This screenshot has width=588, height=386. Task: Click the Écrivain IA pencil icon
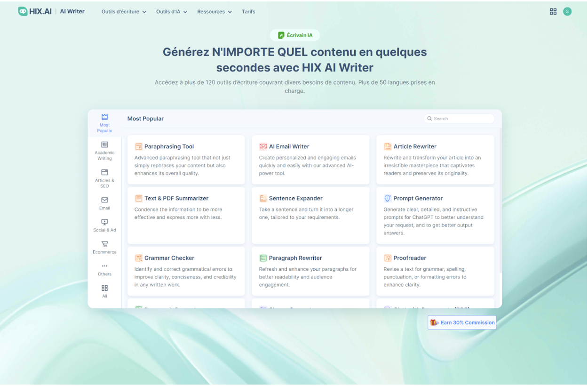point(281,35)
